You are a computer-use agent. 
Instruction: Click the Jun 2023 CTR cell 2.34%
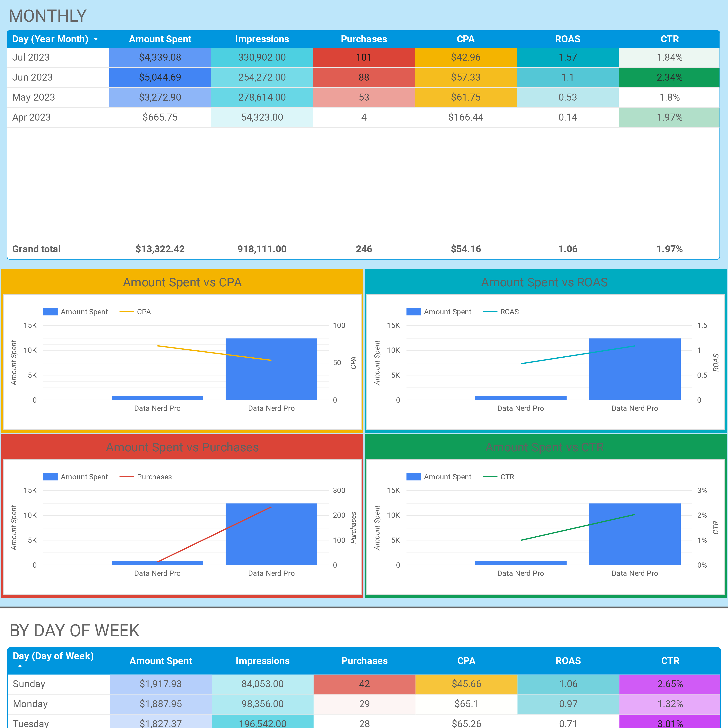pos(669,77)
